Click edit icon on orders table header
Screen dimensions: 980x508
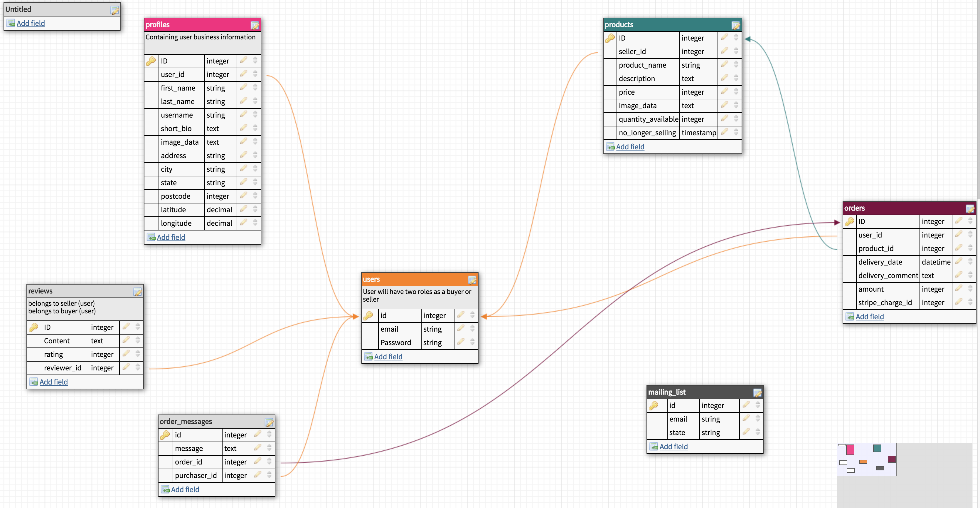click(x=970, y=209)
